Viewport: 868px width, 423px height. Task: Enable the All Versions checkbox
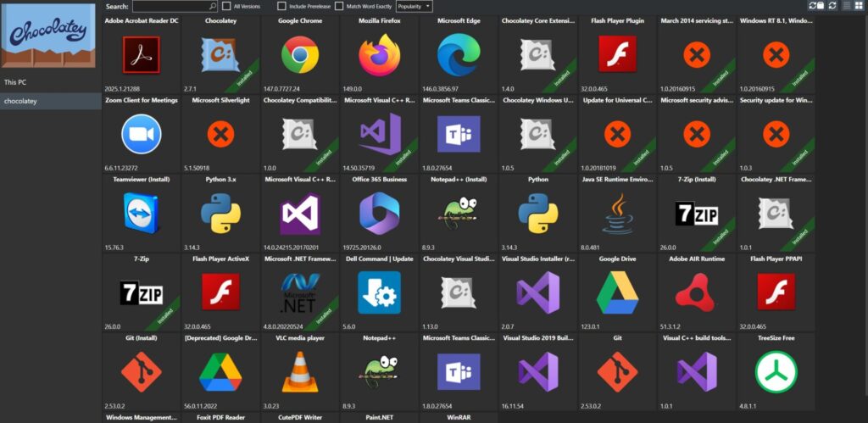[x=226, y=6]
